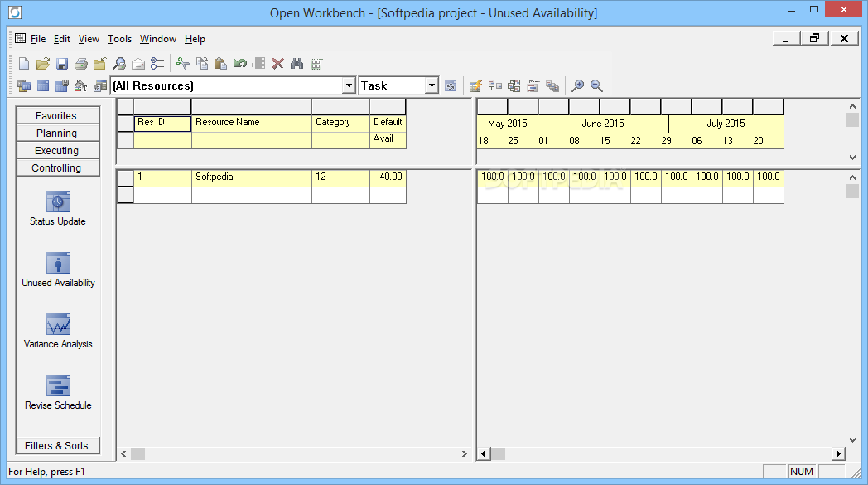Paste from the clipboard
868x485 pixels.
(220, 64)
